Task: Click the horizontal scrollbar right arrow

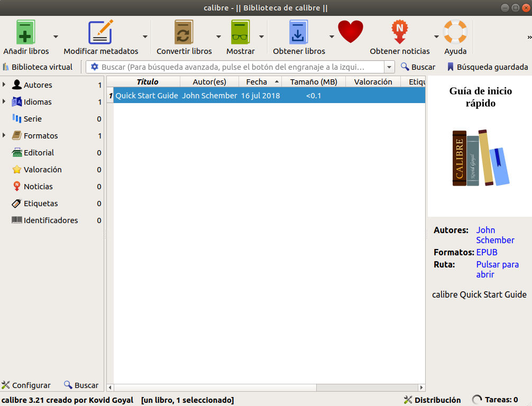Action: [x=421, y=387]
